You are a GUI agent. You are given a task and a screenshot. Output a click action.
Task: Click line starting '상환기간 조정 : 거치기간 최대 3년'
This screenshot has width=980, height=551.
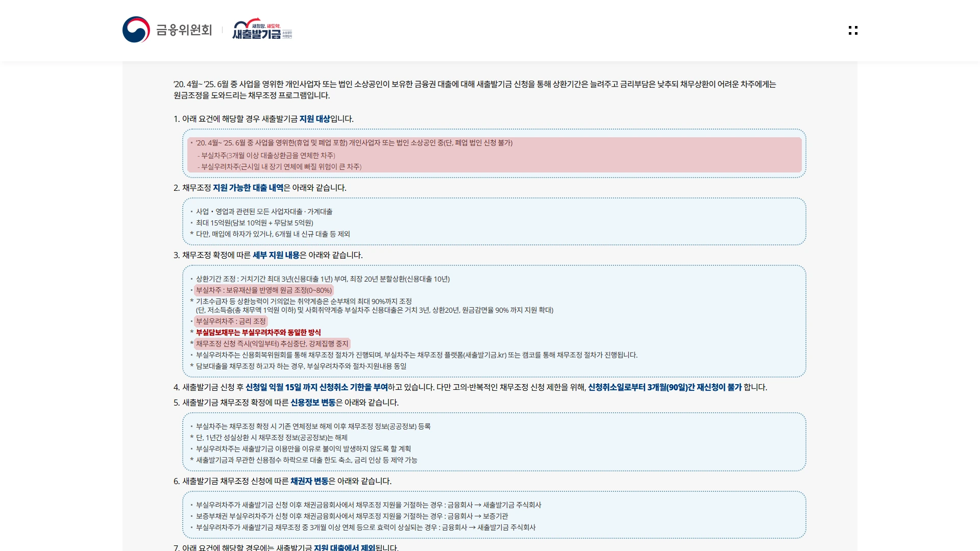pyautogui.click(x=323, y=279)
